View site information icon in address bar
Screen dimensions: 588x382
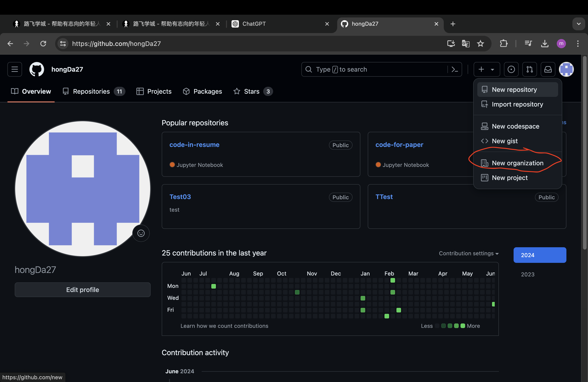tap(63, 44)
